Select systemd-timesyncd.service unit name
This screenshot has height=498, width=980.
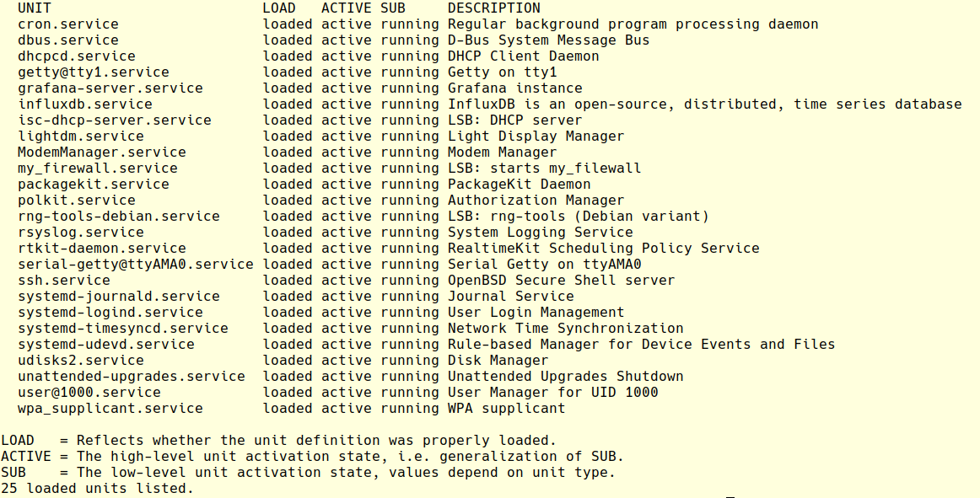pos(122,329)
